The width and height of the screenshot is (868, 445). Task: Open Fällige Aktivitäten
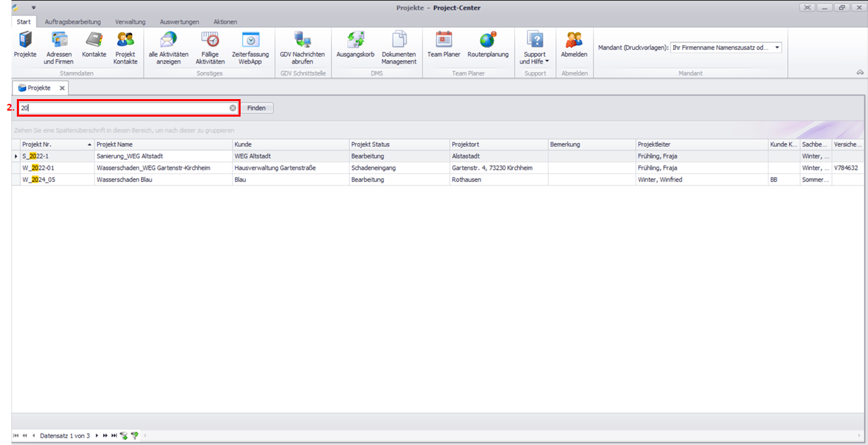point(210,47)
